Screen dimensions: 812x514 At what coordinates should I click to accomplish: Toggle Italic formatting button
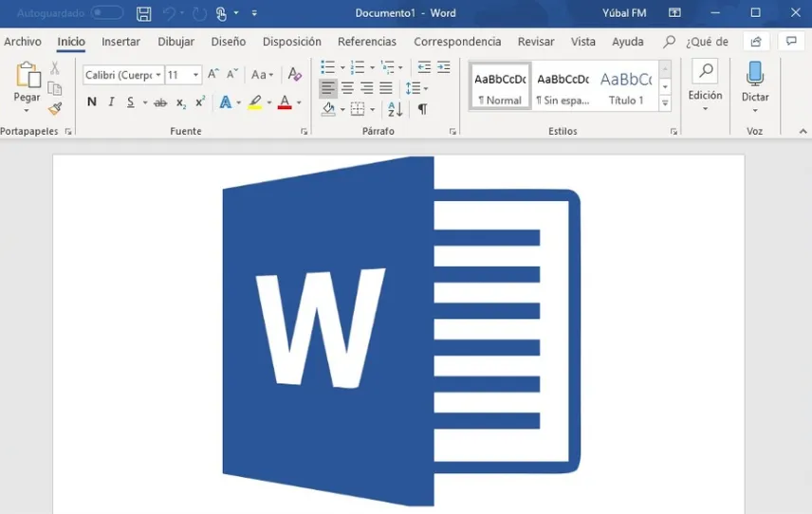pyautogui.click(x=111, y=102)
